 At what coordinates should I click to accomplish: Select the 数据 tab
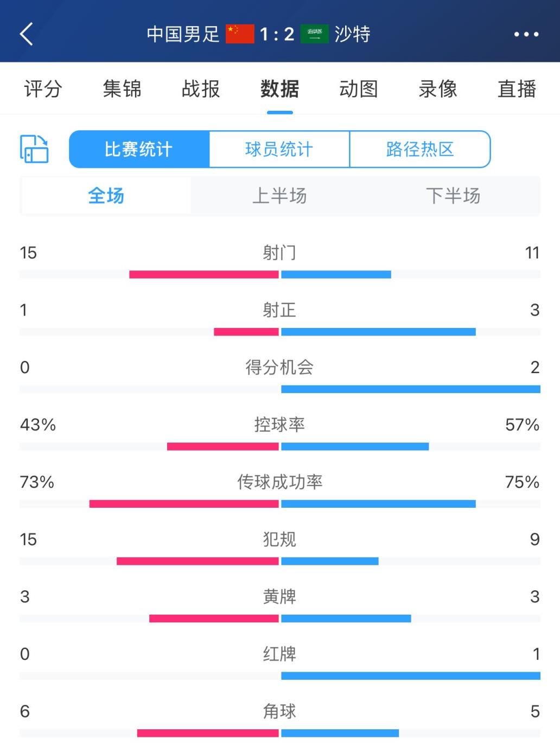pyautogui.click(x=279, y=89)
